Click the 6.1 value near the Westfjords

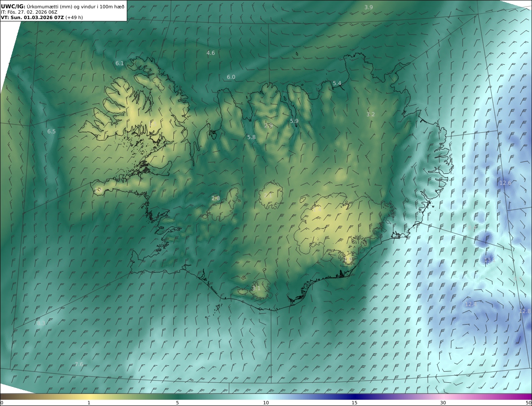[120, 63]
